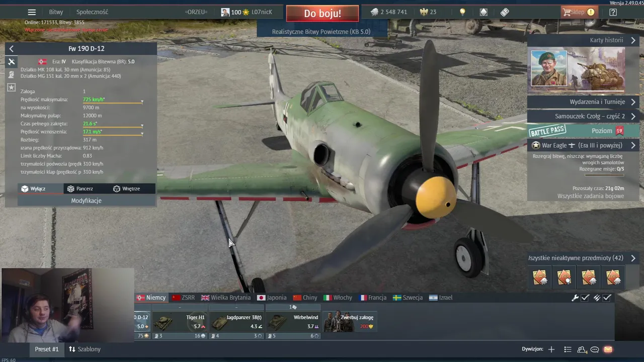Switch to ZSRR nation tab

point(184,298)
